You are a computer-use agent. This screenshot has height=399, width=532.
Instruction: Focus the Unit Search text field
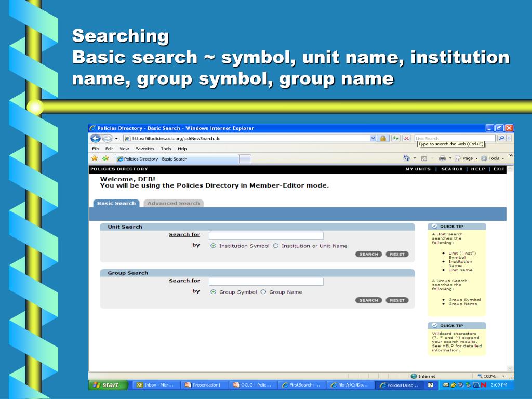click(266, 235)
